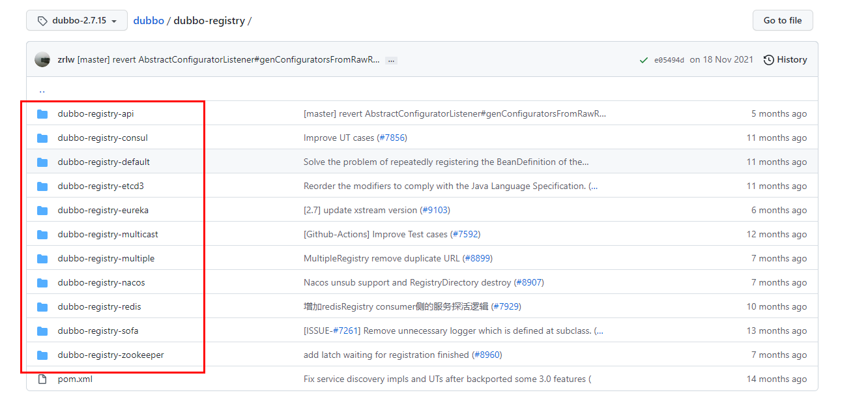Viewport: 868px width, 412px height.
Task: Click file icon for pom.xml
Action: [x=42, y=379]
